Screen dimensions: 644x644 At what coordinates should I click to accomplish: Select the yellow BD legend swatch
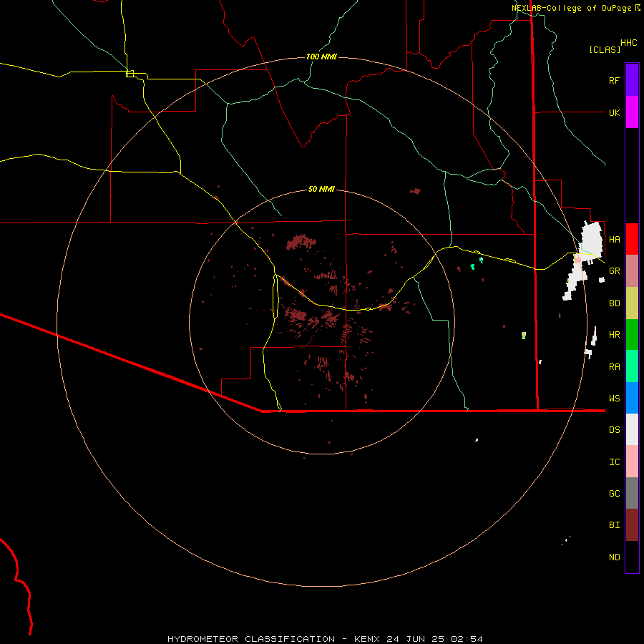[632, 303]
